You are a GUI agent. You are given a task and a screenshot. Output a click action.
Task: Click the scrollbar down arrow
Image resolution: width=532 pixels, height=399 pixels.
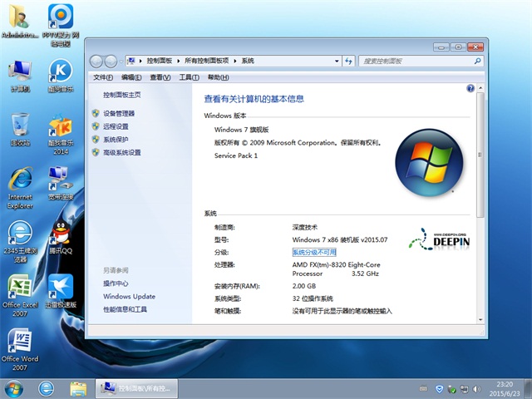coord(480,319)
